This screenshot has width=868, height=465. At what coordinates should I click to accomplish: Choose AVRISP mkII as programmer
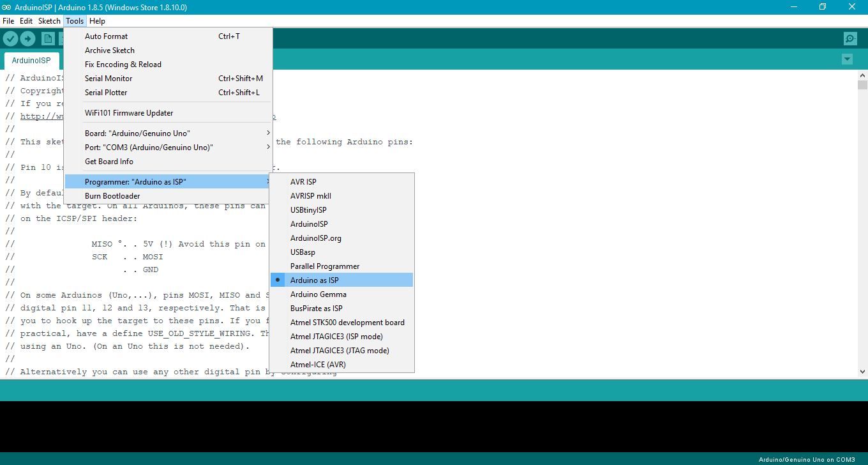coord(311,195)
